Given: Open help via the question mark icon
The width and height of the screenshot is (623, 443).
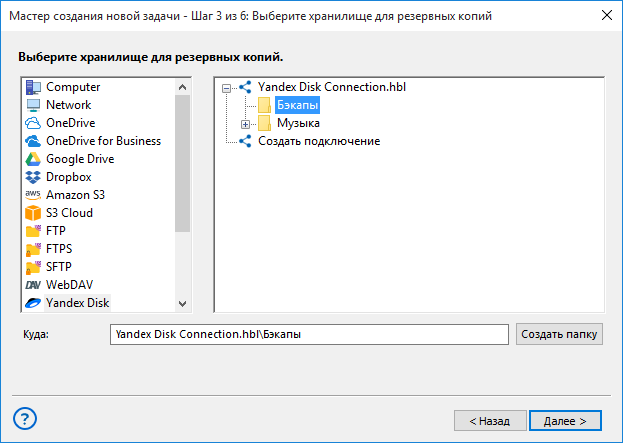Looking at the screenshot, I should 25,418.
